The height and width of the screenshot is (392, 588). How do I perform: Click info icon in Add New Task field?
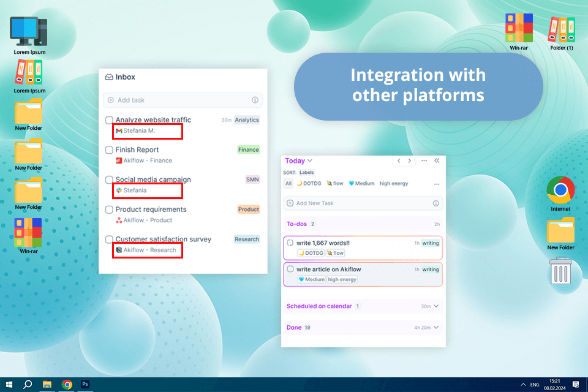coord(435,203)
